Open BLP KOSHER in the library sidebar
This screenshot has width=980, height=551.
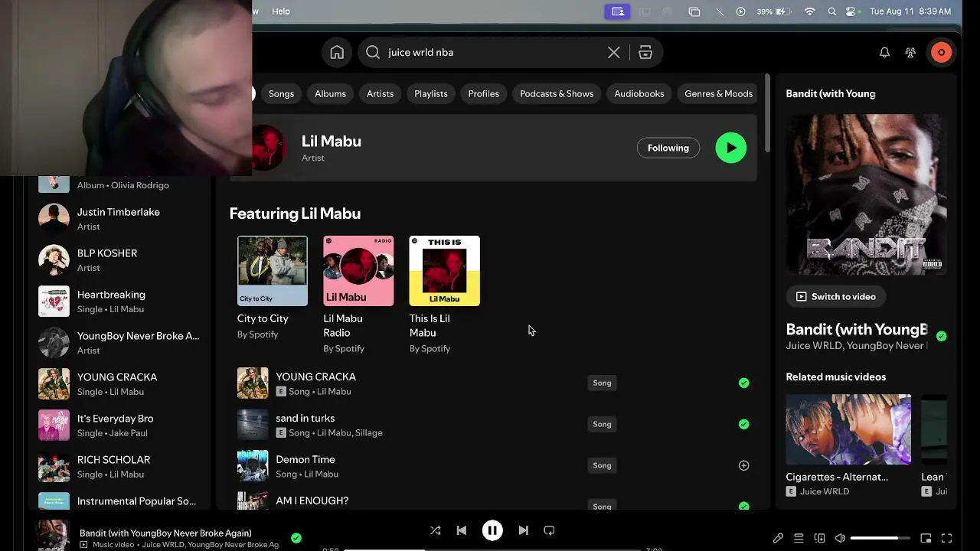(119, 259)
